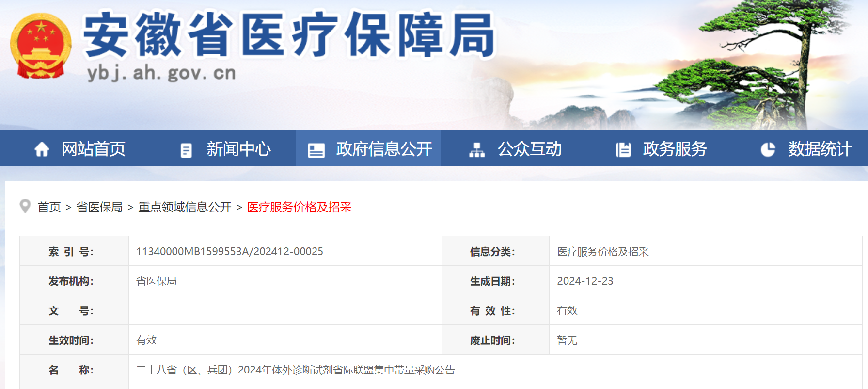Open the 重点领域信息公开 breadcrumb link
Image resolution: width=868 pixels, height=389 pixels.
pyautogui.click(x=185, y=207)
